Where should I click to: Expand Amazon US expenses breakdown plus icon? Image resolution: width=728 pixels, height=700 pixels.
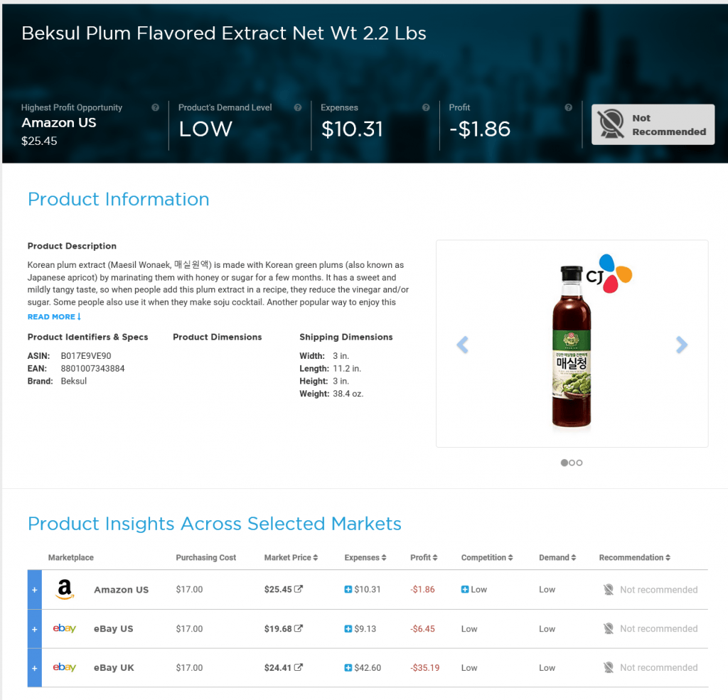coord(348,590)
